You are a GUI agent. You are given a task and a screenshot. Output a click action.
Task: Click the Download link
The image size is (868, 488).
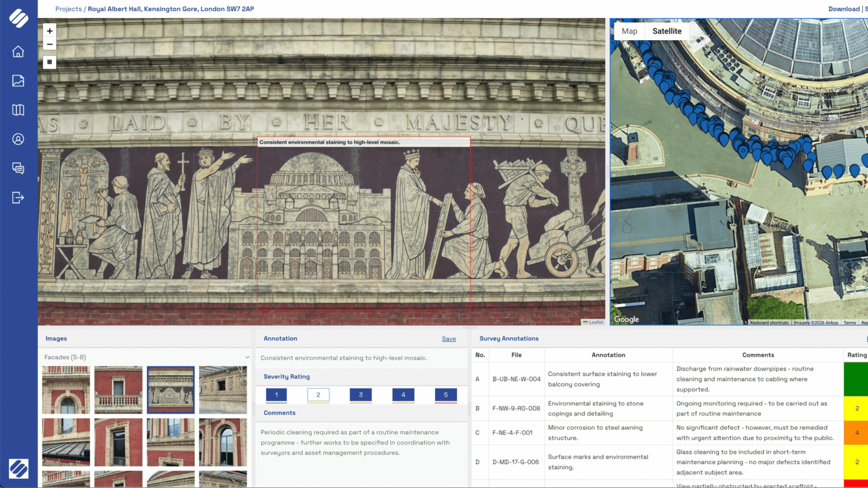(844, 9)
